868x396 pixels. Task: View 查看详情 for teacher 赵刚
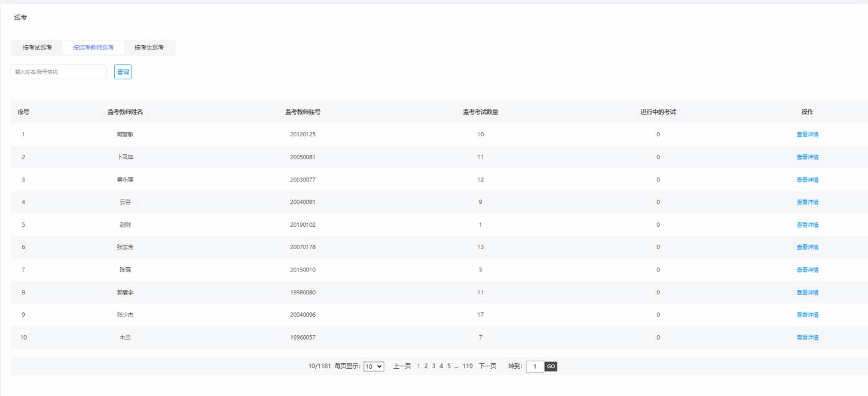(807, 225)
